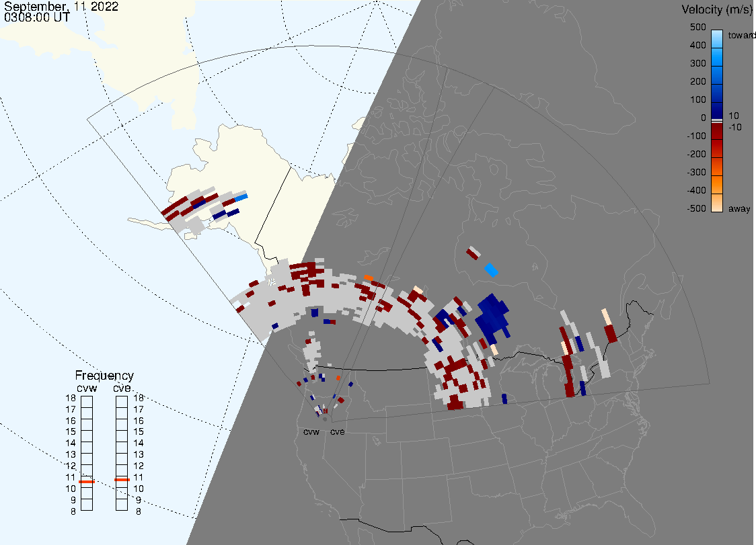Click the "Velocity (m/s)" legend title

click(716, 9)
